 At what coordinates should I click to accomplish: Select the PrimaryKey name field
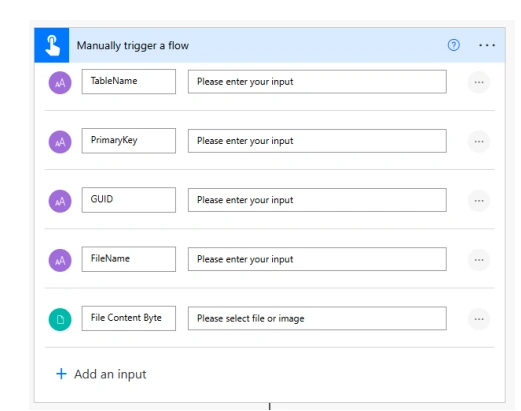[x=129, y=141]
